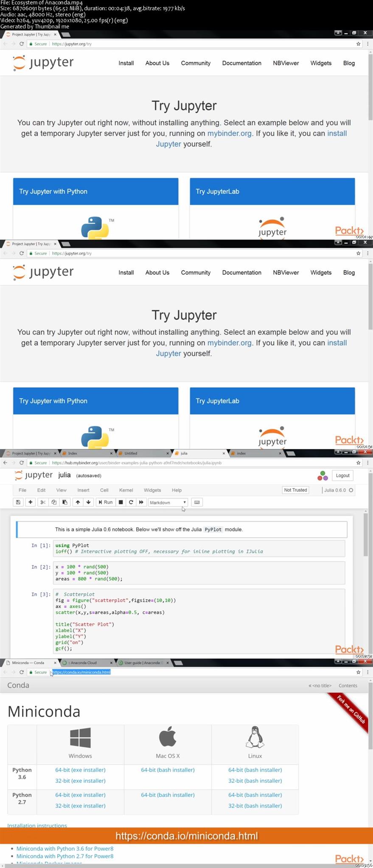Click the Julia three-dot logo beside Logout
The height and width of the screenshot is (868, 373).
[323, 476]
